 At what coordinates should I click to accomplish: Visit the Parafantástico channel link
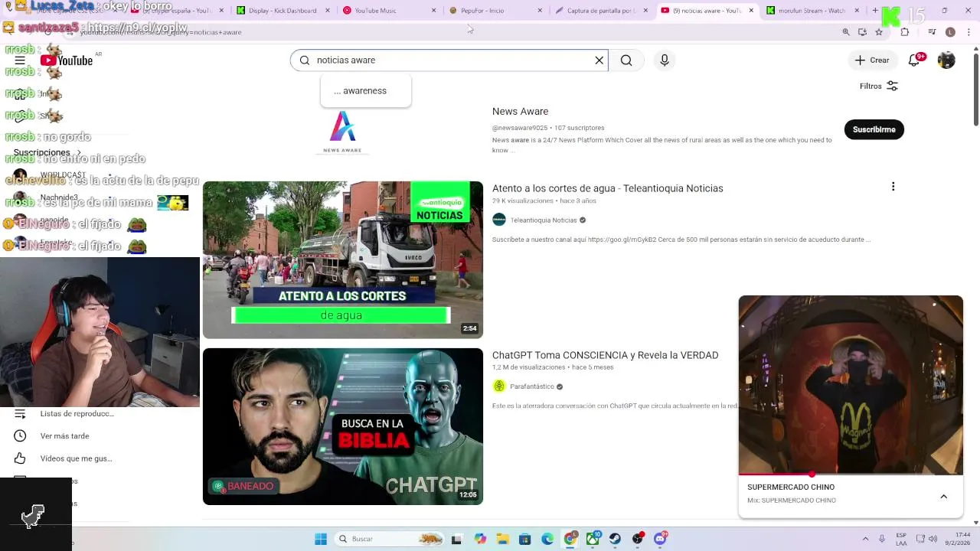click(531, 386)
